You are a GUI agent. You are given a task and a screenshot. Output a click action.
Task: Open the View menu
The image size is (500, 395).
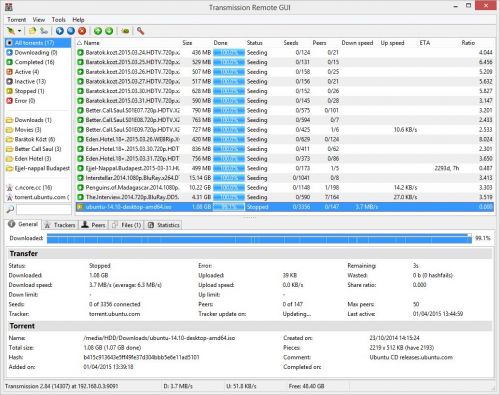tap(39, 20)
